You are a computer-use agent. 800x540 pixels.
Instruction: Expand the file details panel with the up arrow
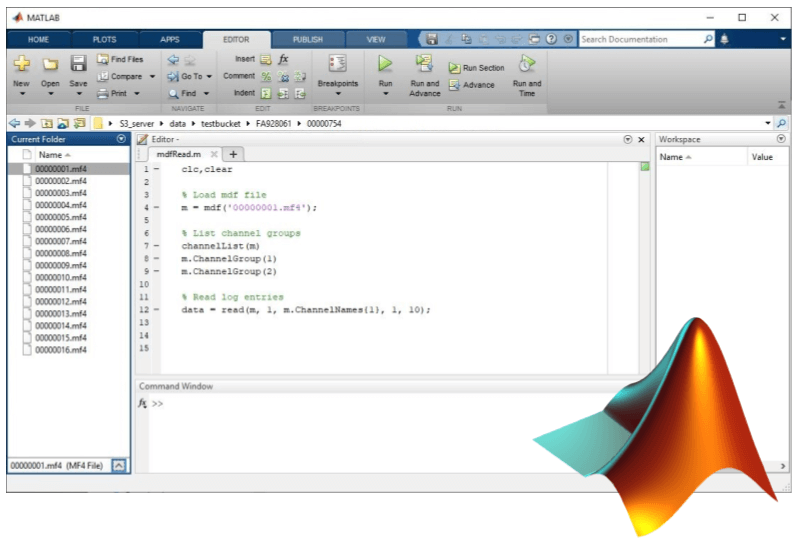click(x=119, y=465)
